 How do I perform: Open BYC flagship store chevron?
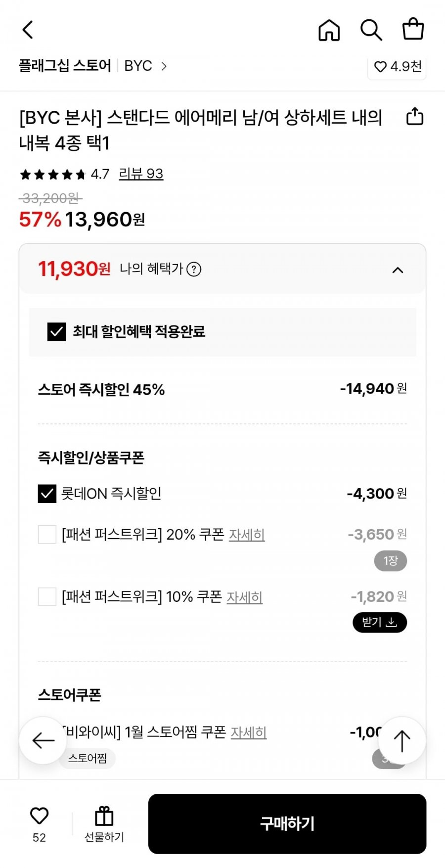tap(164, 66)
